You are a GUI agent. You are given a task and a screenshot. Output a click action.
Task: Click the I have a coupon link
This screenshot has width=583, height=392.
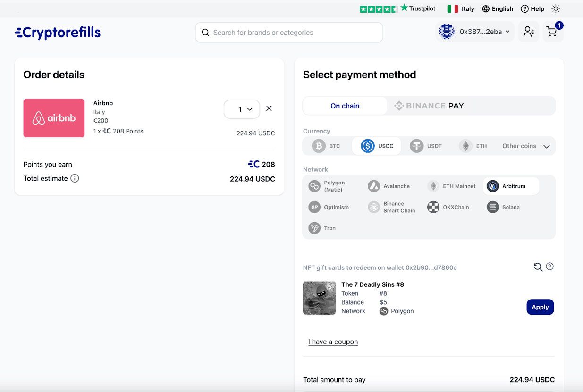click(x=333, y=342)
